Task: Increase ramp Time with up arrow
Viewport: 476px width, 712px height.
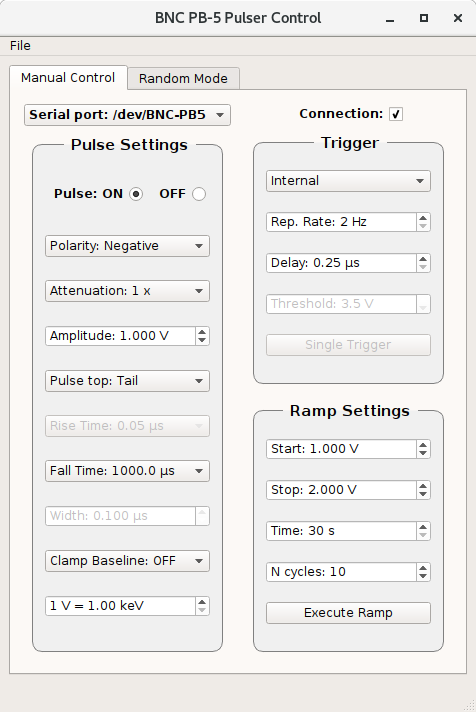Action: tap(423, 526)
